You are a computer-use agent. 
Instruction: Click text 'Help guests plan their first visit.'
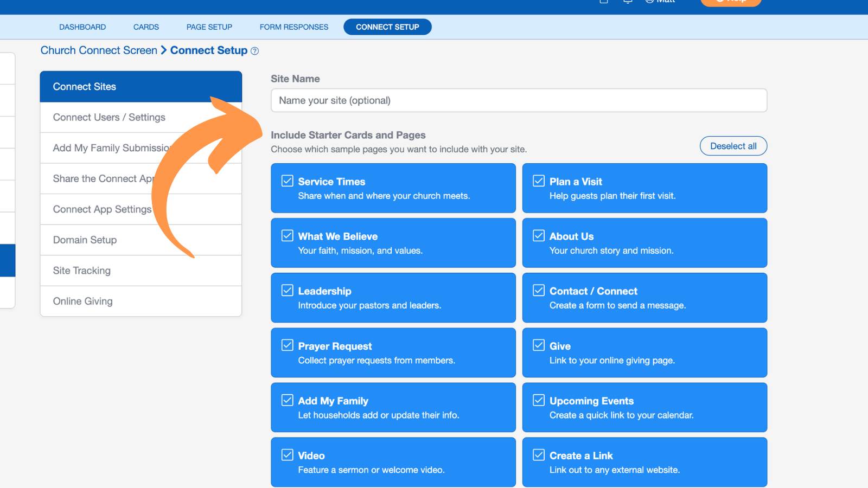point(612,196)
